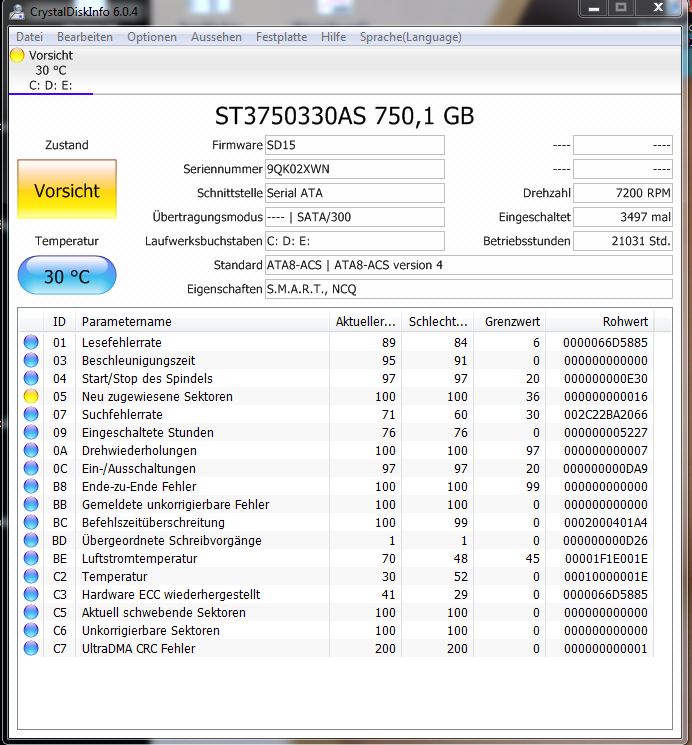Click raw value 000000005227
Viewport: 692px width, 745px height.
coord(606,432)
